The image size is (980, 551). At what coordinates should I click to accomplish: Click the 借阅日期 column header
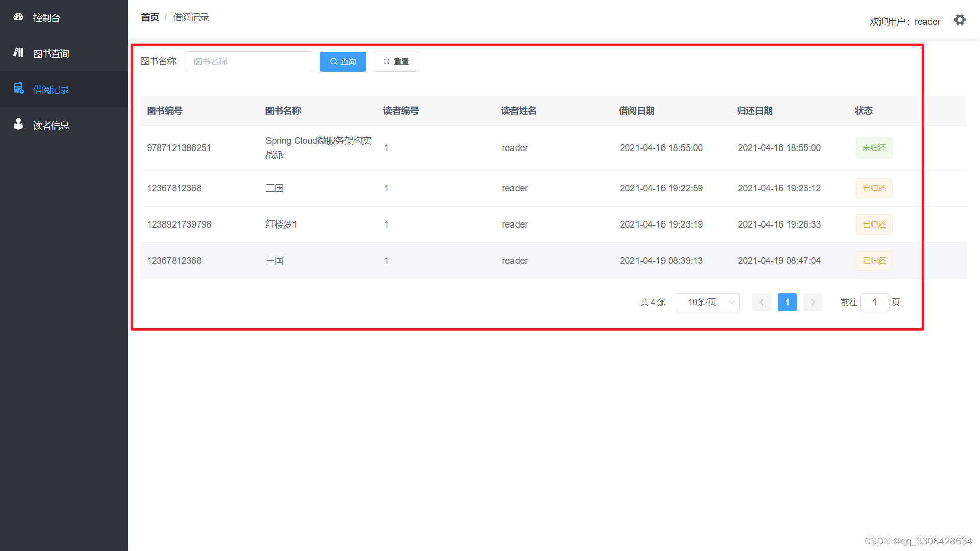coord(637,111)
